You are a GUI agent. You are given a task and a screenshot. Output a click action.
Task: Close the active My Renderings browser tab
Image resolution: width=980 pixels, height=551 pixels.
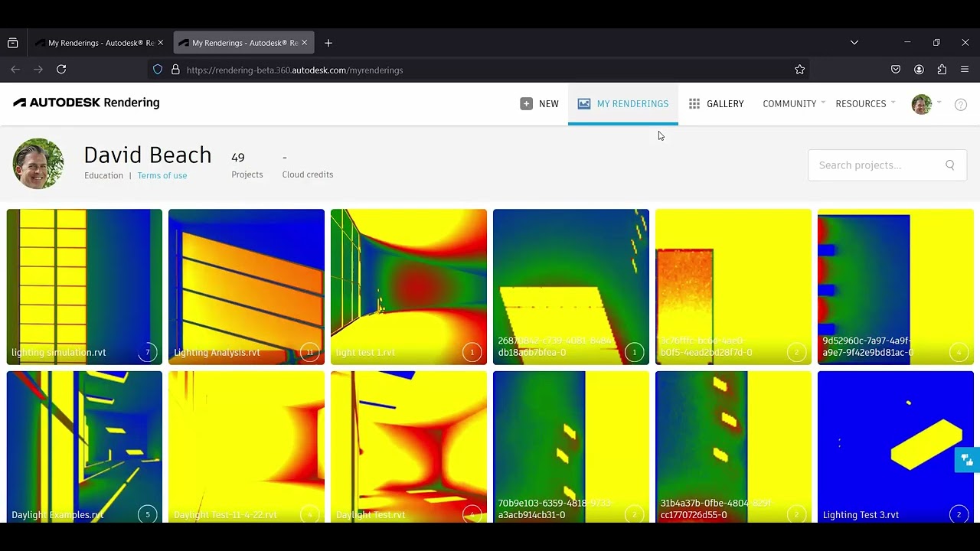(x=304, y=43)
